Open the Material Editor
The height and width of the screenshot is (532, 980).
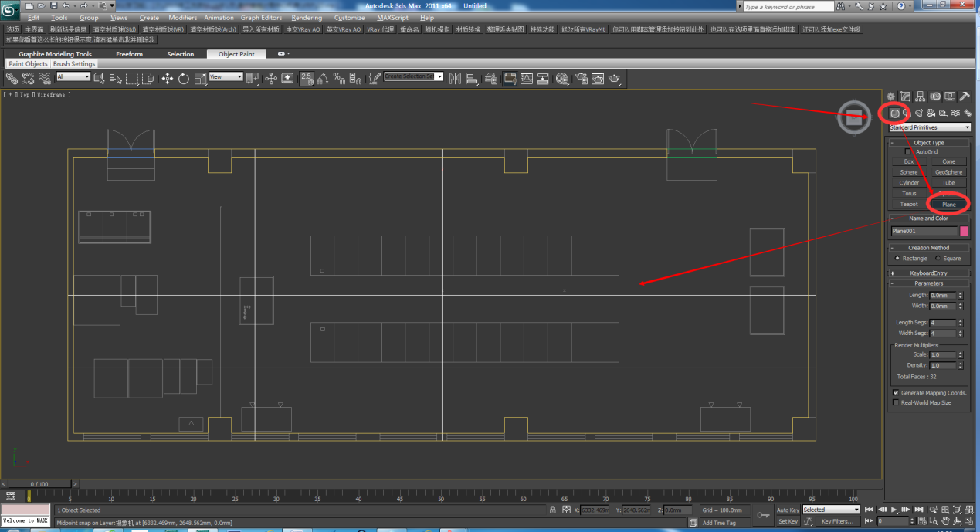click(562, 78)
